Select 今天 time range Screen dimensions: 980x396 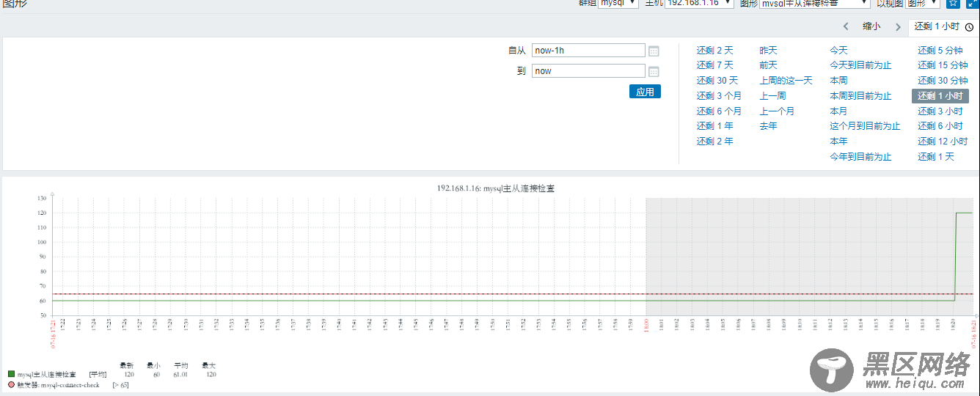point(838,51)
